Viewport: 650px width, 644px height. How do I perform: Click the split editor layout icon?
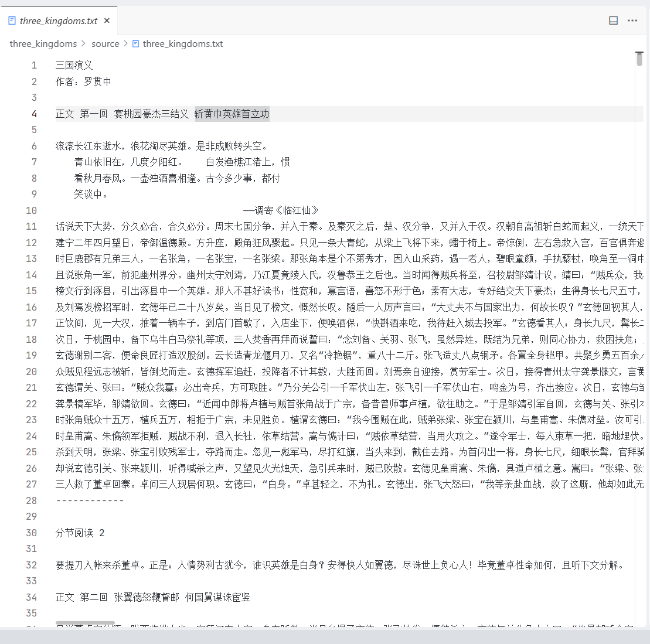(613, 21)
